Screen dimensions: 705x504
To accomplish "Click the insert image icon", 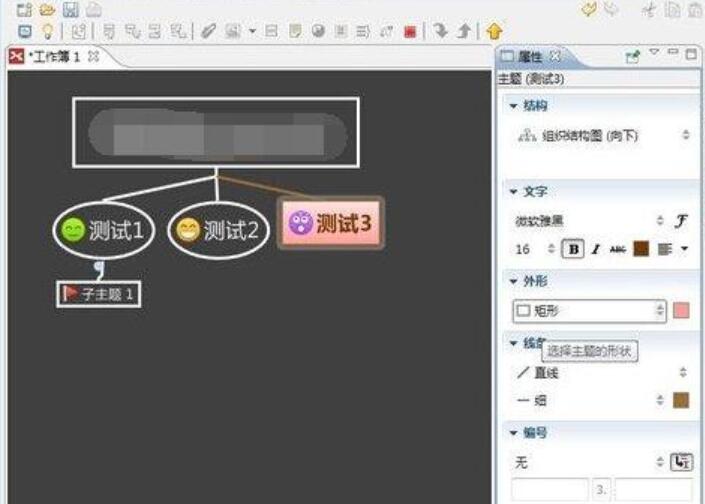I will click(x=232, y=31).
